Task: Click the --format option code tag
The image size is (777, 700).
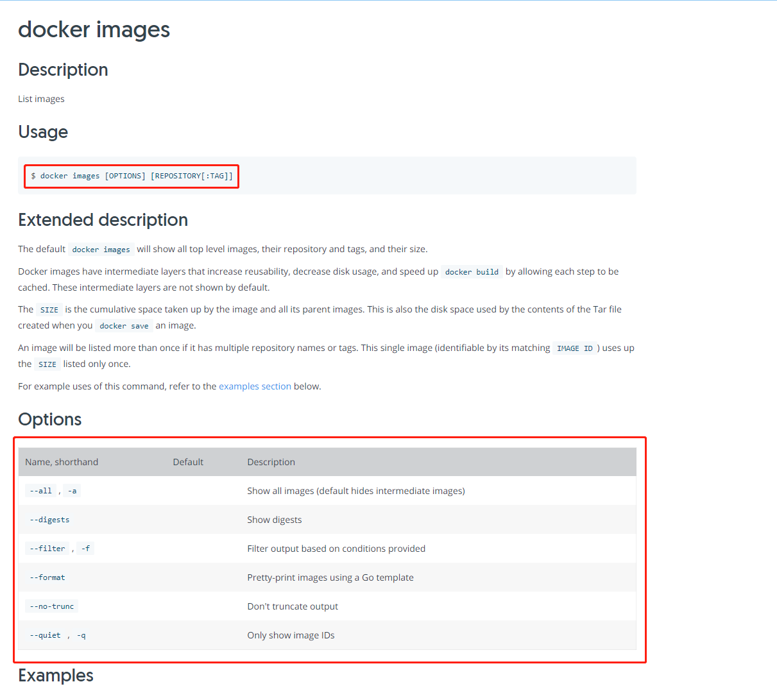Action: (x=47, y=577)
